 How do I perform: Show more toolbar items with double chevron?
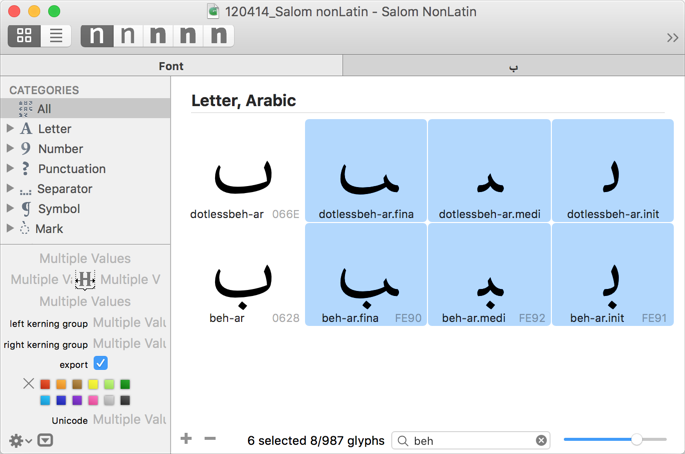coord(672,37)
